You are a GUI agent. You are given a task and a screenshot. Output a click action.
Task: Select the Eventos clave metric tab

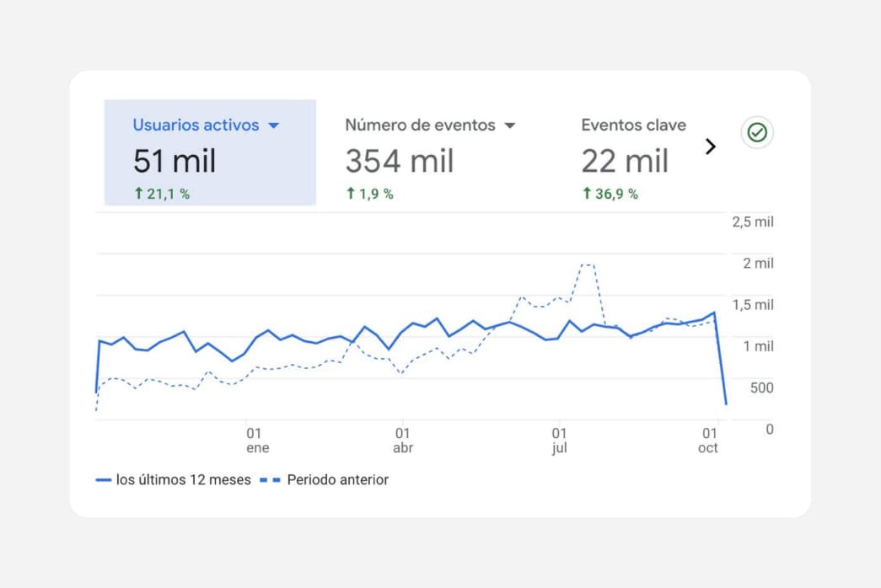634,158
